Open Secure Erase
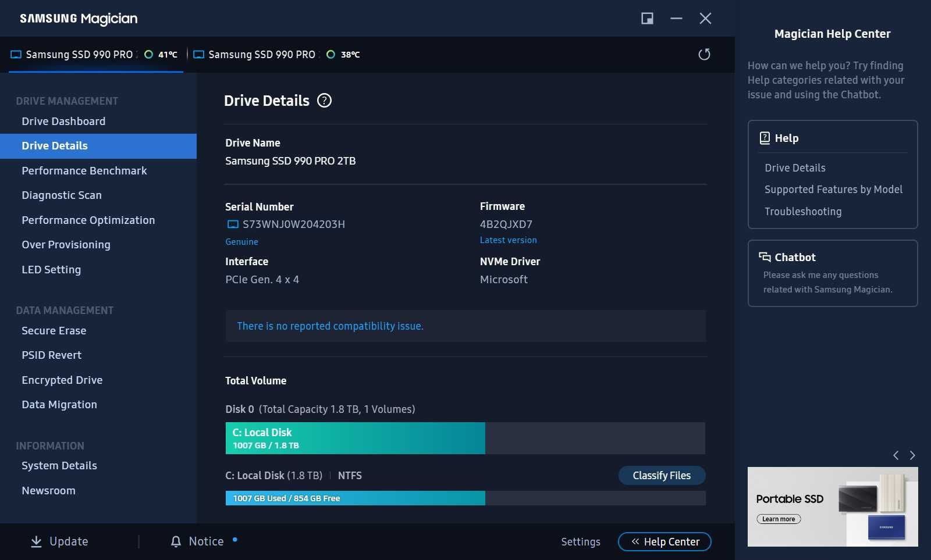Image resolution: width=931 pixels, height=560 pixels. click(x=54, y=330)
